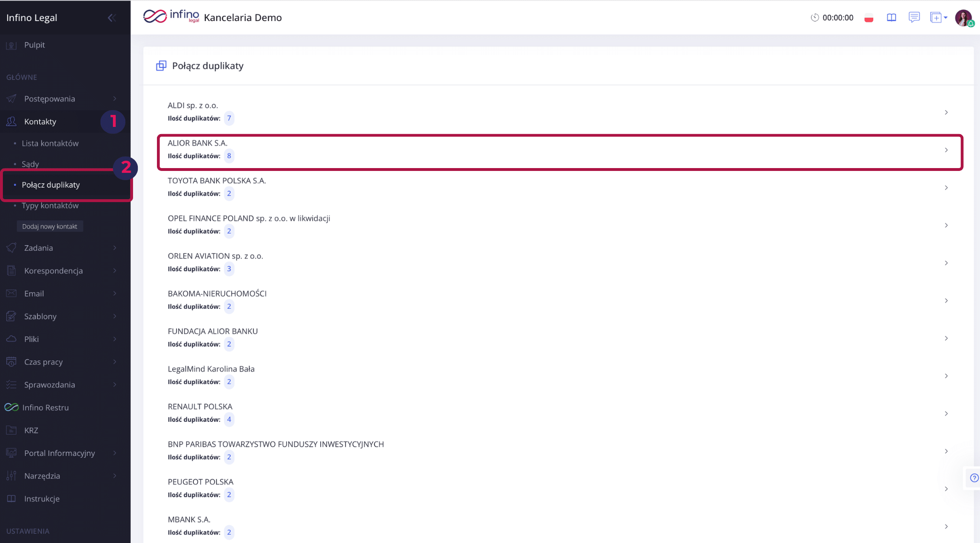980x543 pixels.
Task: Click the Korespondencja document icon
Action: 11,271
